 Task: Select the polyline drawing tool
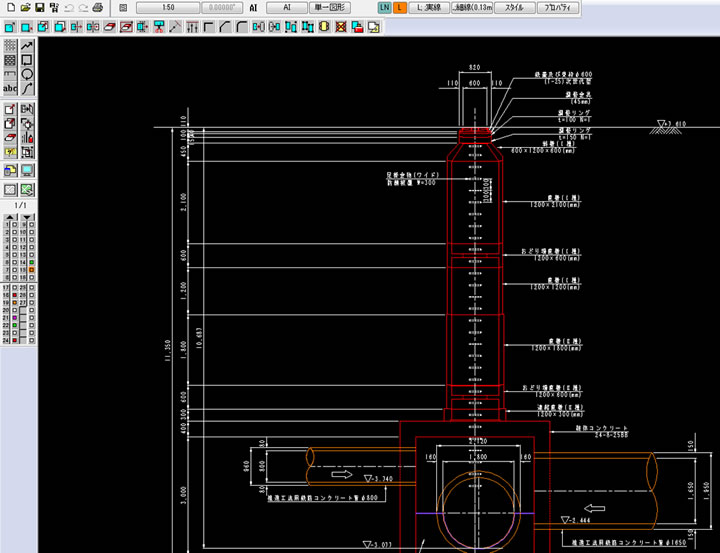coord(27,46)
